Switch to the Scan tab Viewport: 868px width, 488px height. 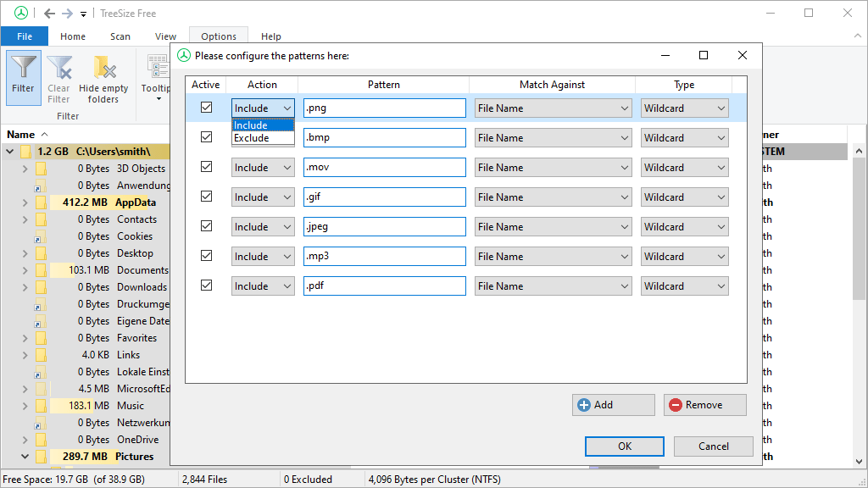click(x=120, y=36)
